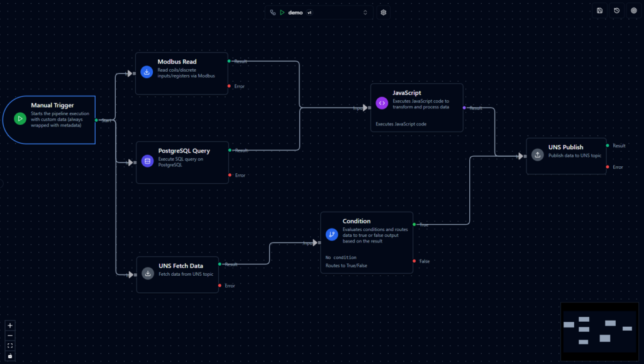Viewport: 644px width, 364px height.
Task: Open version history with the clock icon
Action: (x=617, y=11)
